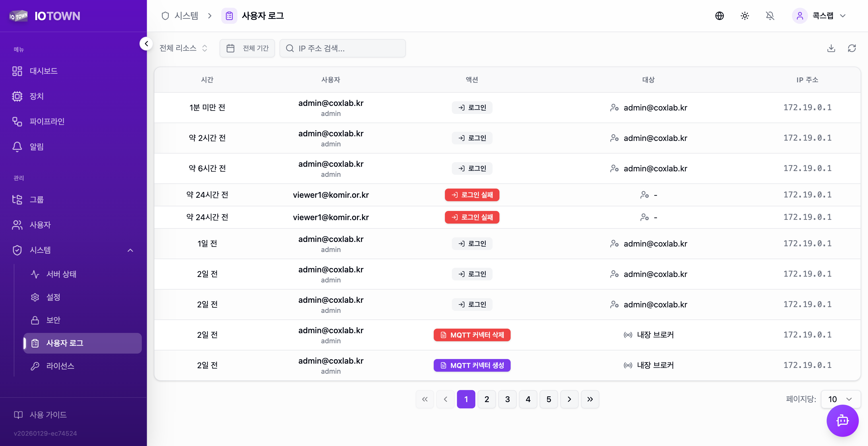The width and height of the screenshot is (868, 446).
Task: Open 보안 submenu item
Action: [x=82, y=320]
